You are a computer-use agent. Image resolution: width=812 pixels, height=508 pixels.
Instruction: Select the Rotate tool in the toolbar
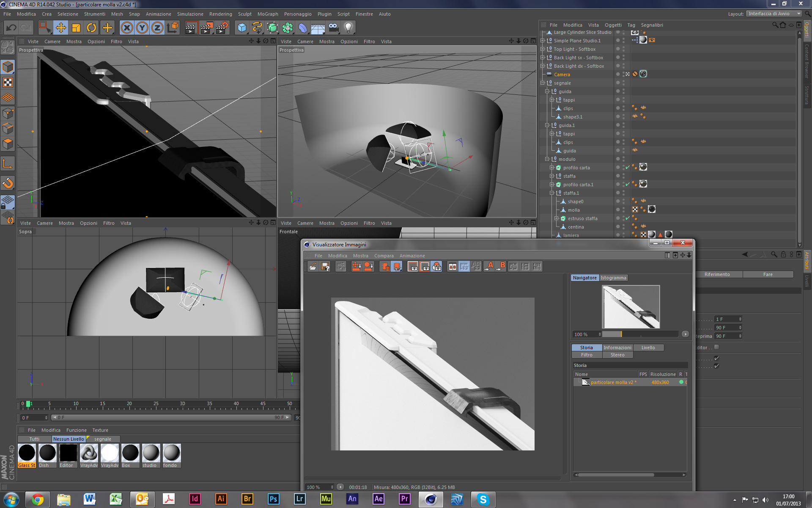[91, 28]
